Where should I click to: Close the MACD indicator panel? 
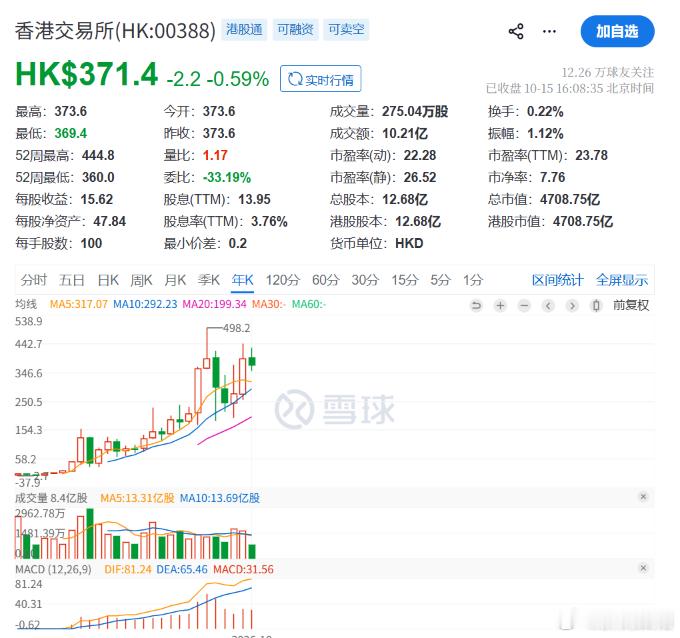[644, 568]
